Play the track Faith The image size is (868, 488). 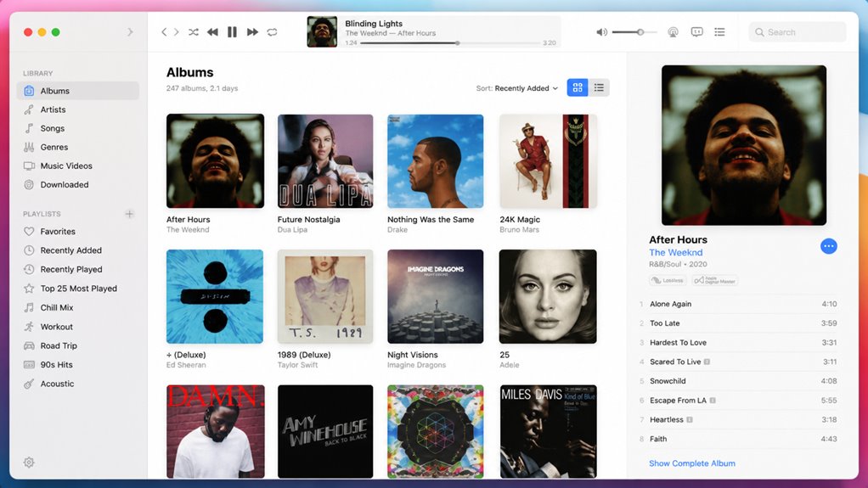tap(738, 439)
